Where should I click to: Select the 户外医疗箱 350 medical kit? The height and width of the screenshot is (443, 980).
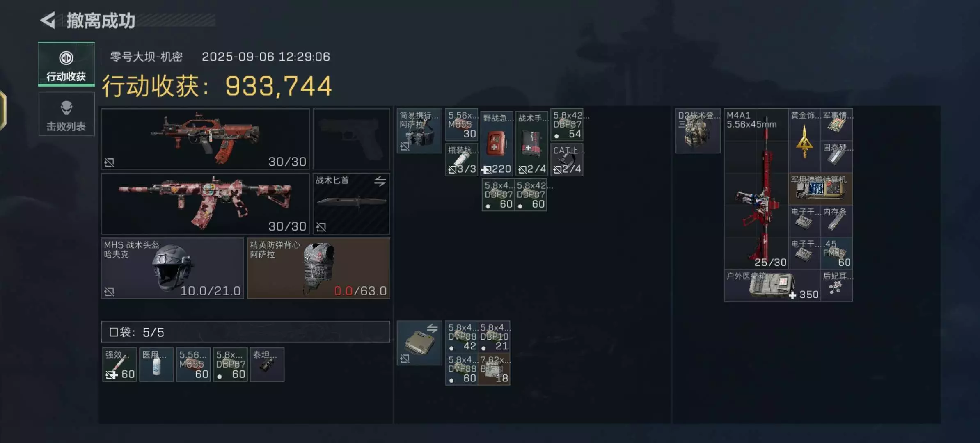pos(772,285)
